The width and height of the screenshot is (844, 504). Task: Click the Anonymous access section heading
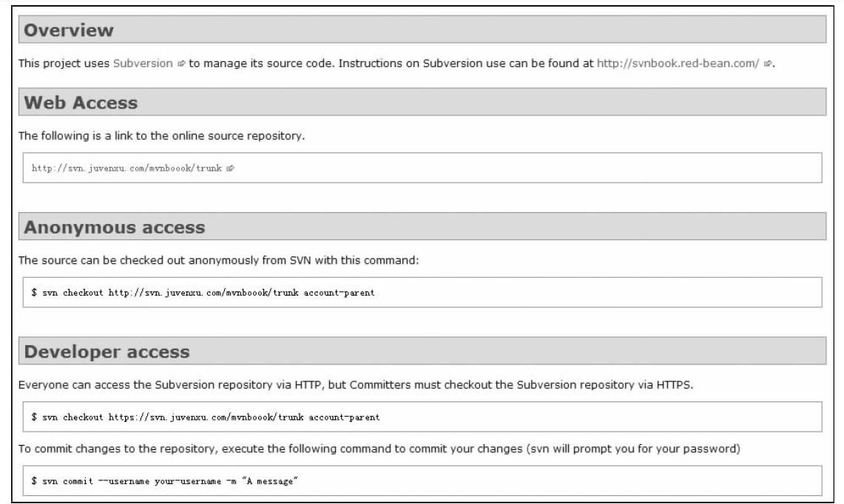(114, 228)
